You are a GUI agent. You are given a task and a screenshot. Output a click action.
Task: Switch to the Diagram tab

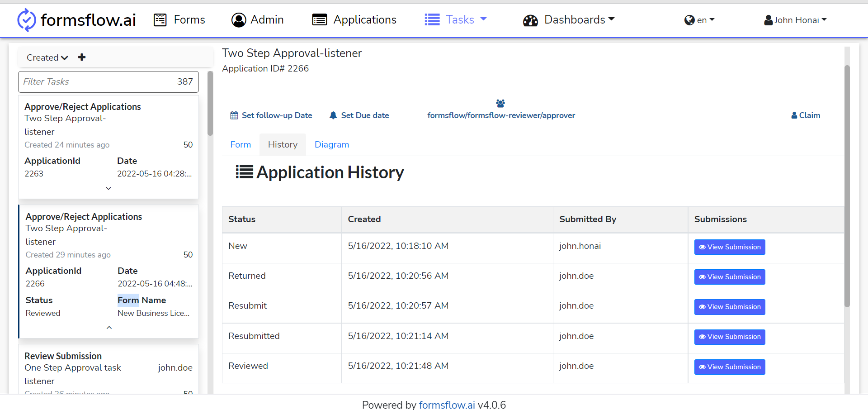[332, 144]
